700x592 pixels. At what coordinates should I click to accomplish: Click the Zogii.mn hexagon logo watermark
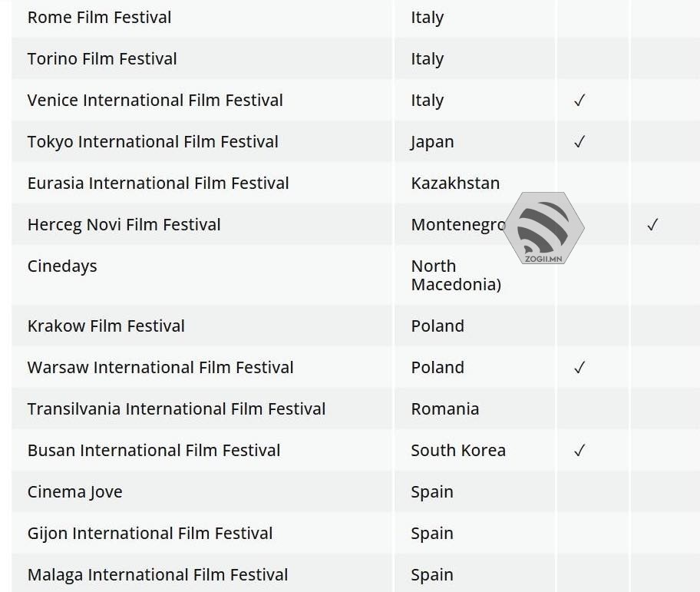(x=544, y=228)
